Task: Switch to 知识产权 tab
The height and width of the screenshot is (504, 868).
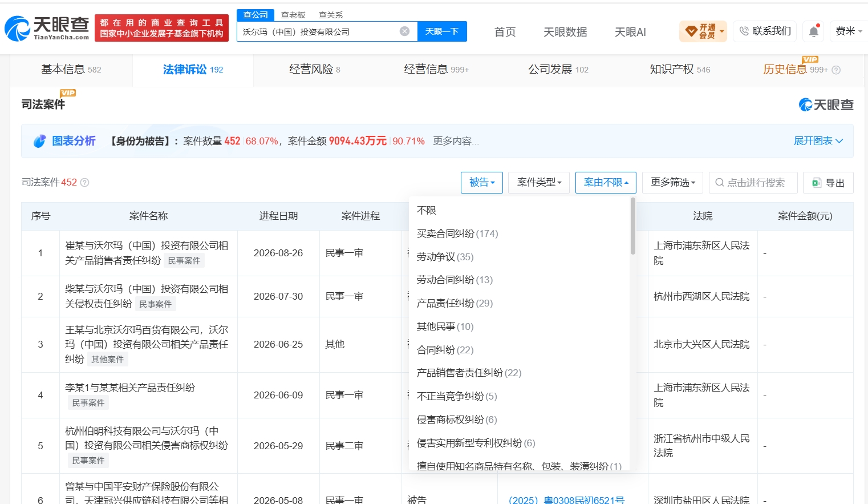Action: pyautogui.click(x=680, y=70)
